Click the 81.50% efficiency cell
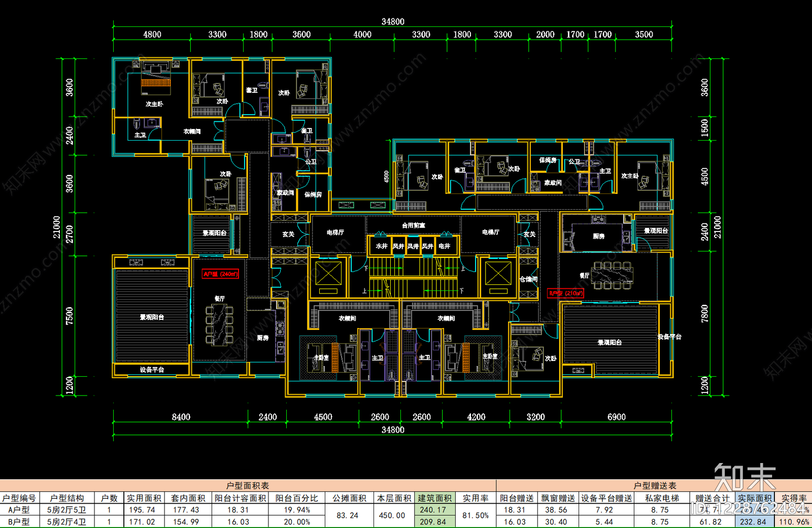Screen dimensions: 812x528 click(476, 515)
